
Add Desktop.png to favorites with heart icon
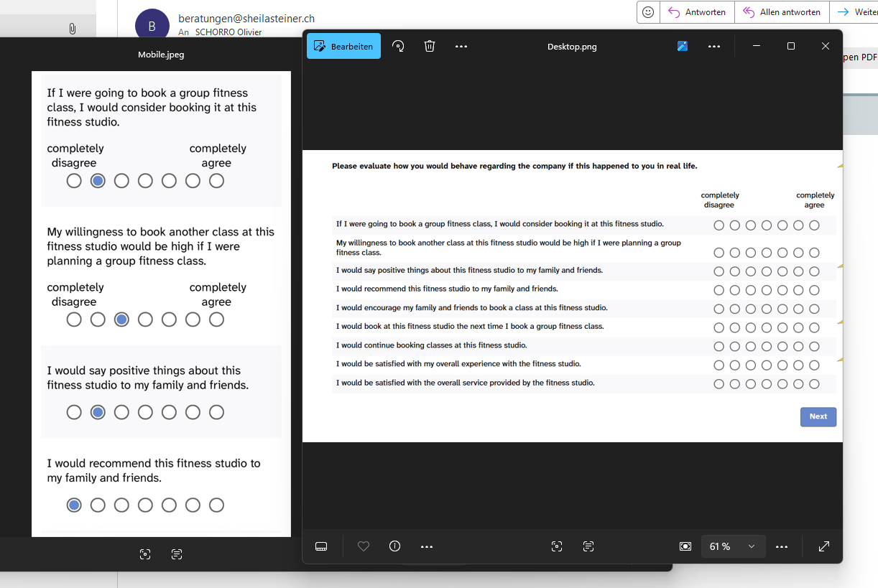coord(364,546)
